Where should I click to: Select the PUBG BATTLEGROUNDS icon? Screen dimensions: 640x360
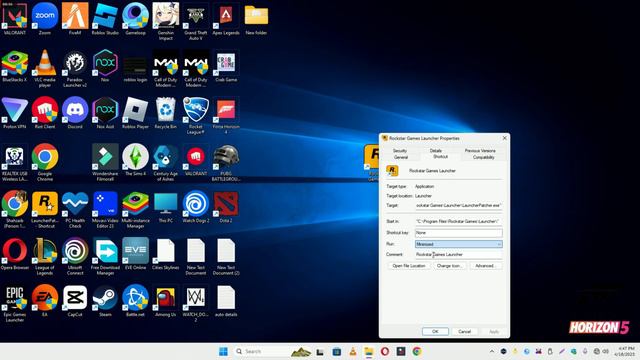226,162
